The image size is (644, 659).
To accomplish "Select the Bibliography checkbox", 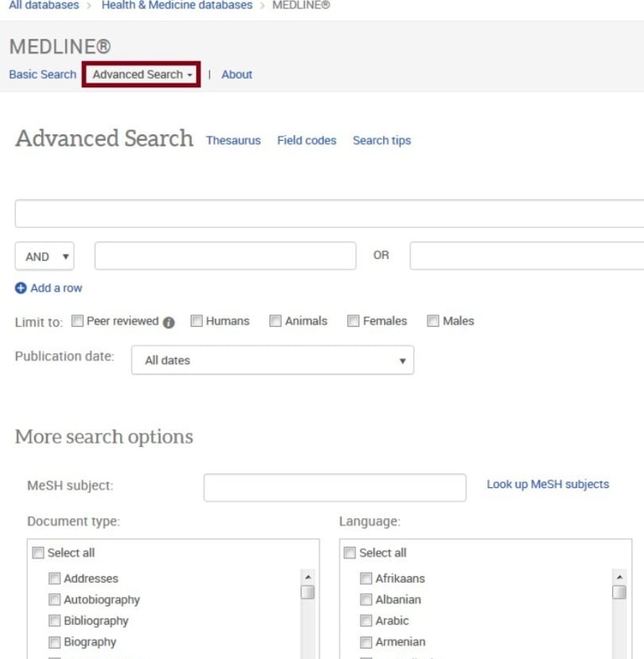I will click(x=55, y=620).
